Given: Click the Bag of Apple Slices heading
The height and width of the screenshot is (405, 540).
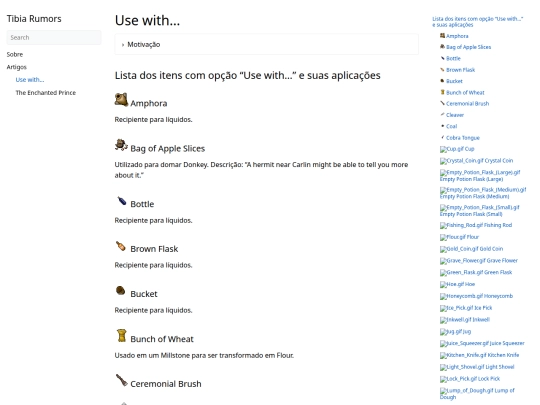Looking at the screenshot, I should (x=167, y=148).
